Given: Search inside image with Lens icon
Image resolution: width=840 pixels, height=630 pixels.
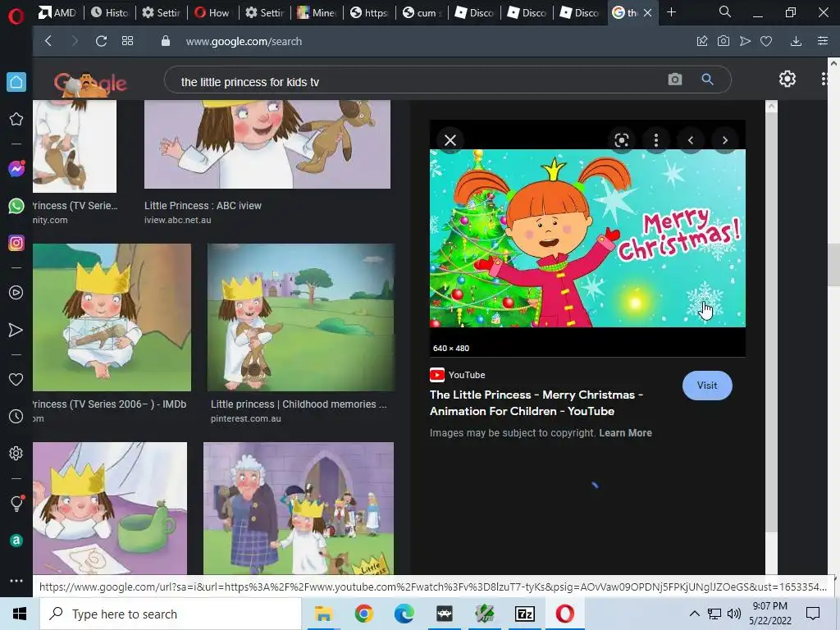Looking at the screenshot, I should point(622,140).
